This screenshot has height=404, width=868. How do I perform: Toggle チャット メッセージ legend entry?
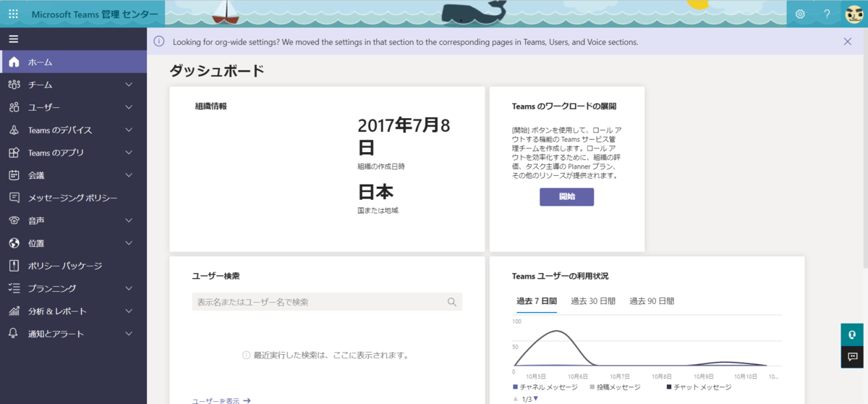pos(700,388)
